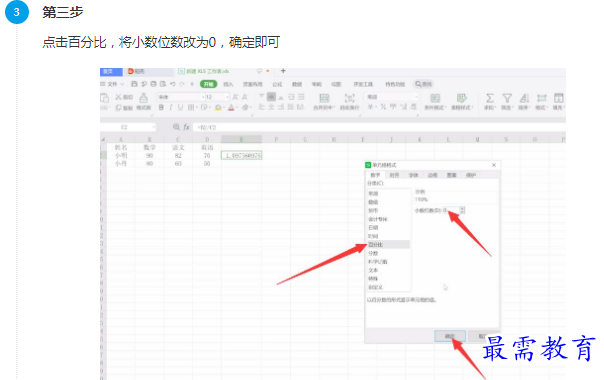Select 百分比 in the category list
The height and width of the screenshot is (380, 604).
point(388,244)
